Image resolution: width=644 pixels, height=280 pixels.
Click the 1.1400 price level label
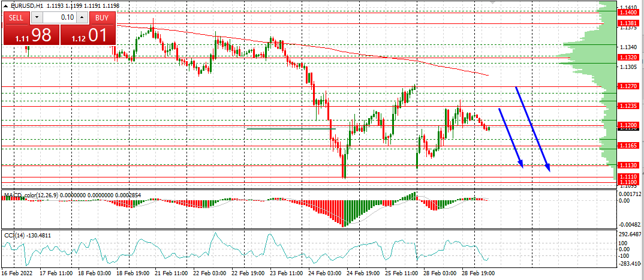tap(628, 12)
